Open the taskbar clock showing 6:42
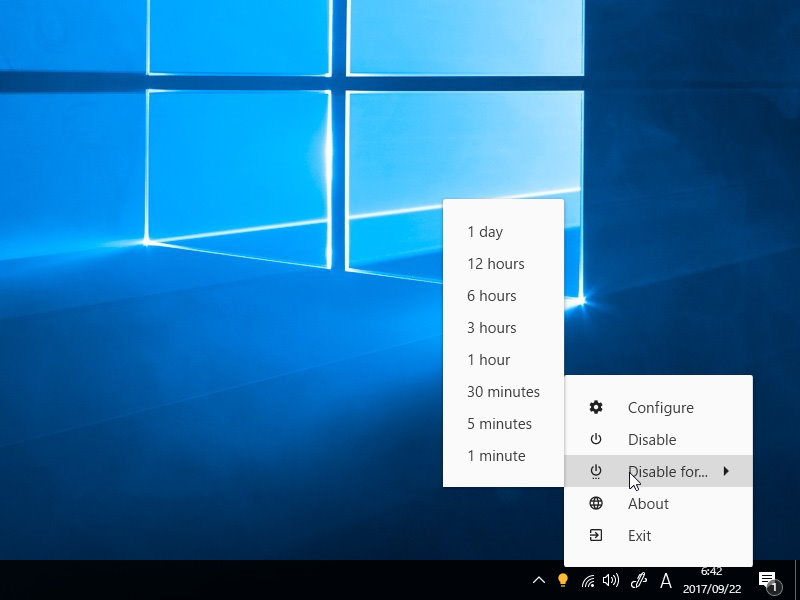The image size is (800, 600). (712, 580)
